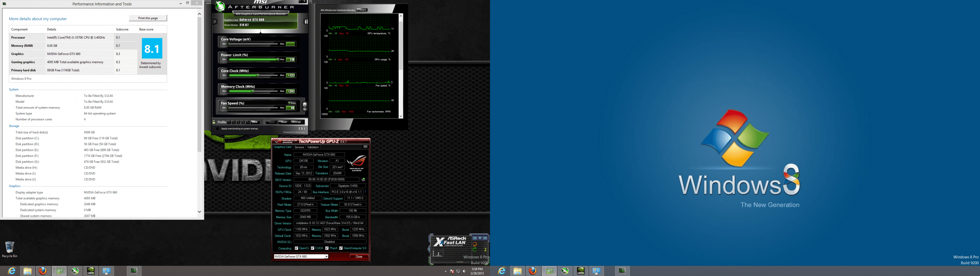
Task: Adjust the Fan Speed slider
Action: pyautogui.click(x=253, y=108)
